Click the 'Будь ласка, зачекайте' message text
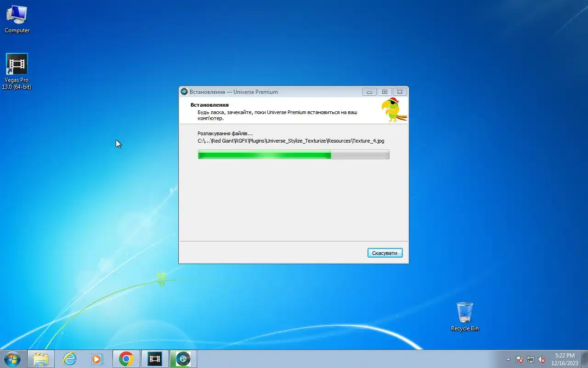Screen dimensions: 588x368 (277, 115)
